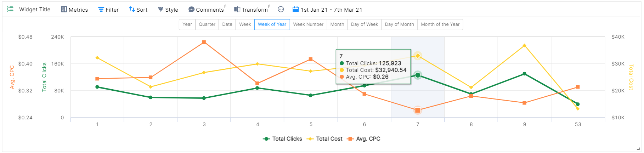Image resolution: width=644 pixels, height=153 pixels.
Task: Click the Widget Title list icon
Action: (10, 9)
